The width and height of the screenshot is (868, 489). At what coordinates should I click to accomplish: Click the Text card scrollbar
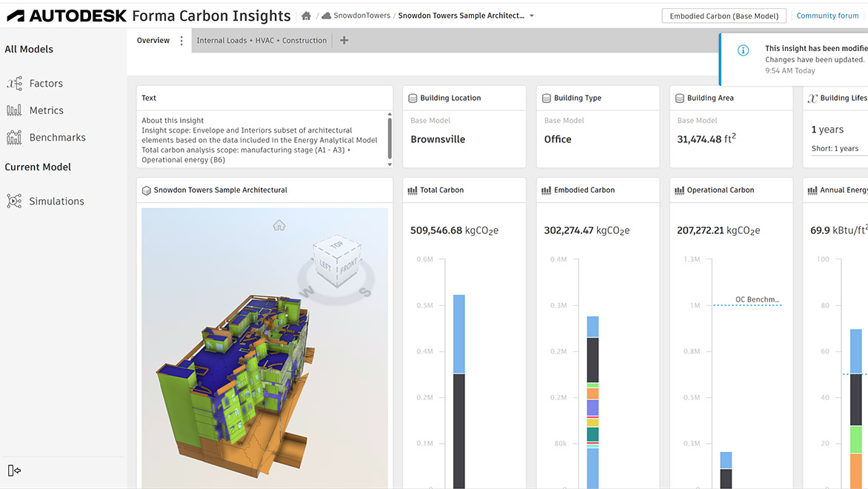point(390,139)
